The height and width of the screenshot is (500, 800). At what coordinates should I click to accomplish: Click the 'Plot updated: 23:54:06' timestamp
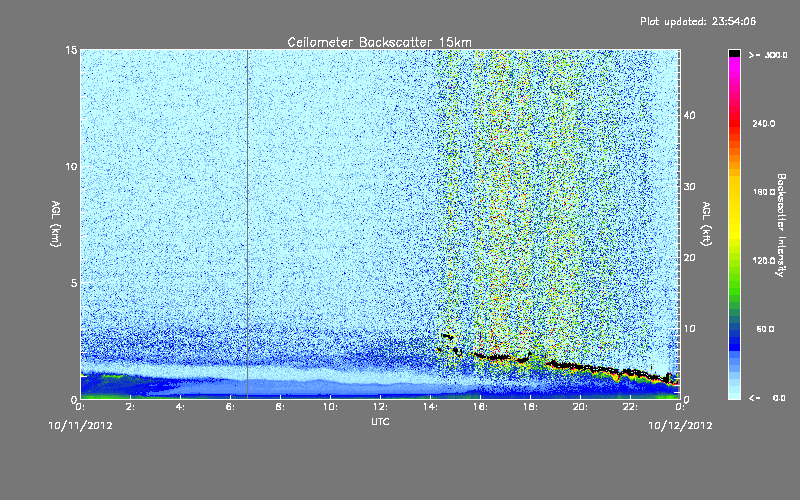pos(698,21)
